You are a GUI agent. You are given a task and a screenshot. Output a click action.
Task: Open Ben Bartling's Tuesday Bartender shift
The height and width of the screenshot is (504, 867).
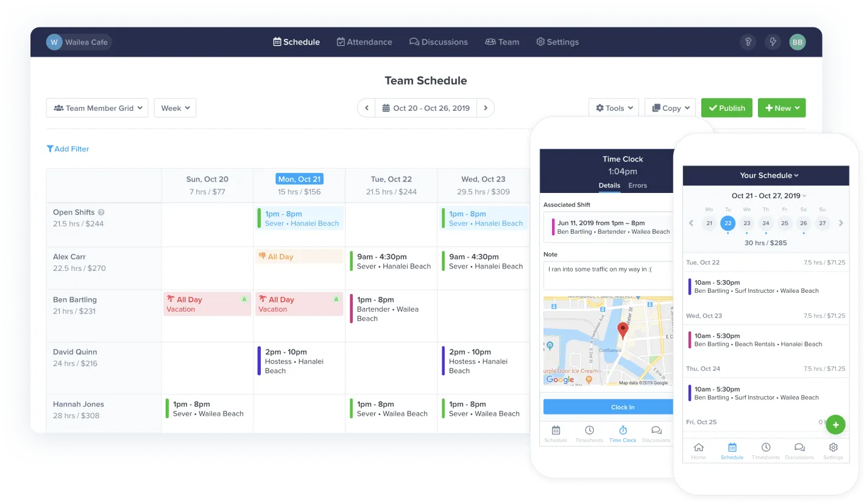click(x=391, y=309)
